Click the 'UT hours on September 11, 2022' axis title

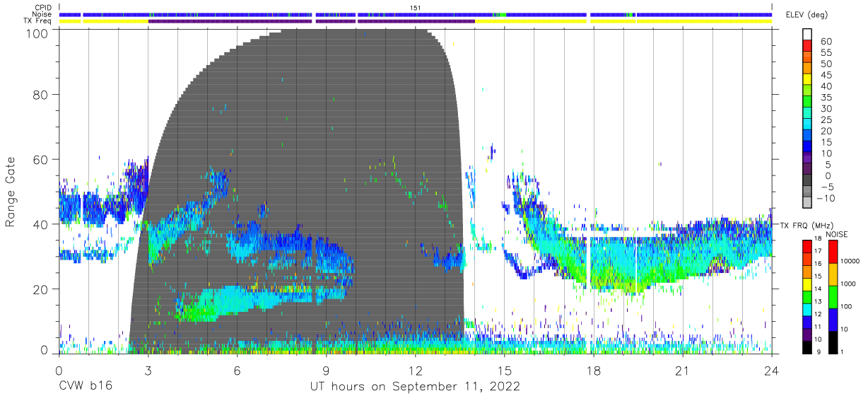[x=415, y=387]
